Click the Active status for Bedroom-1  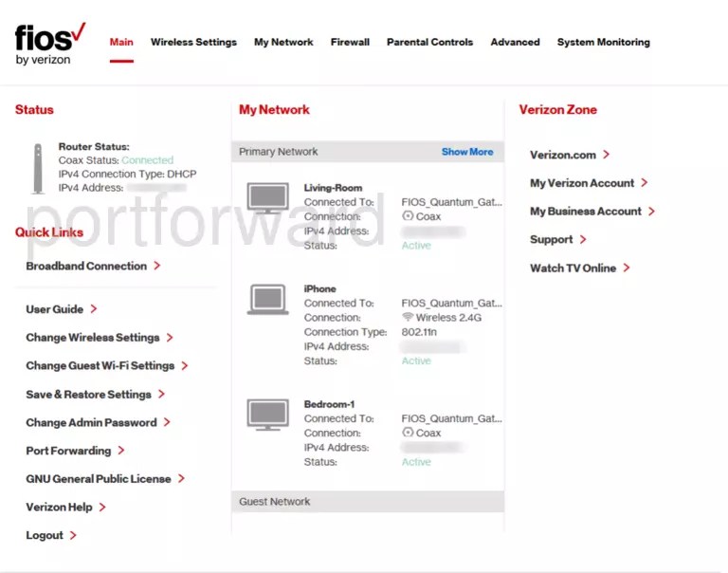[416, 462]
